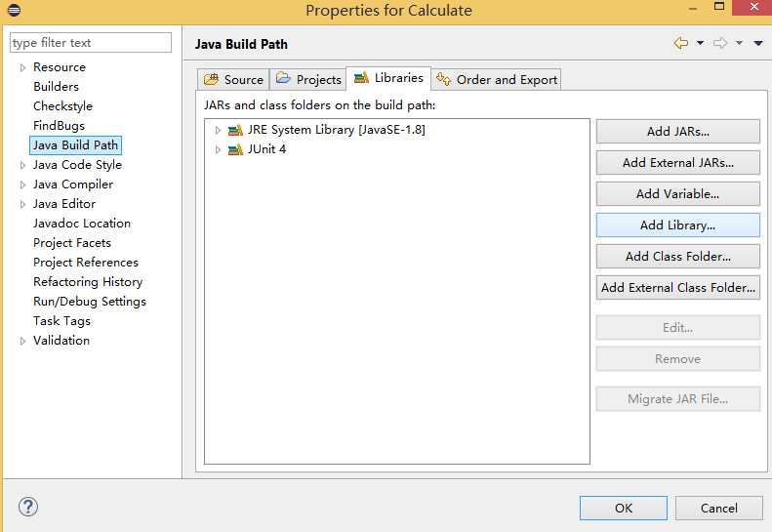Open the back history dropdown arrow

pos(700,43)
